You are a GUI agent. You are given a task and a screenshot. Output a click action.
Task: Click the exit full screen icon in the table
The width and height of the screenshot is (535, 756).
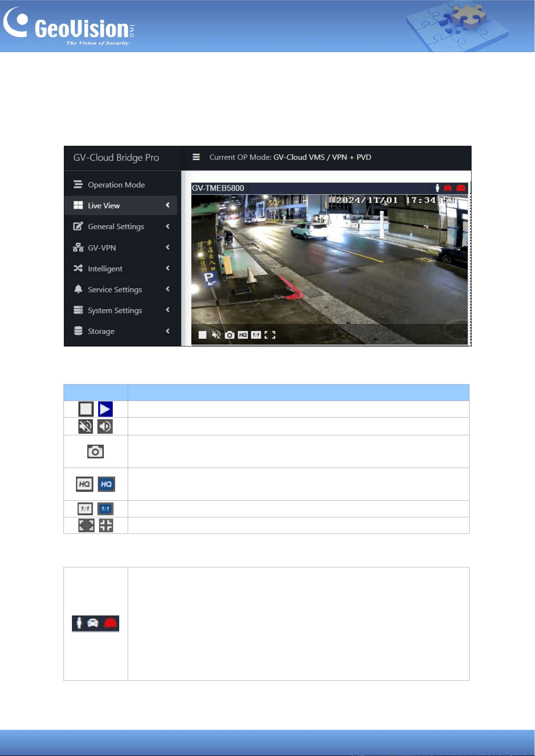coord(106,525)
